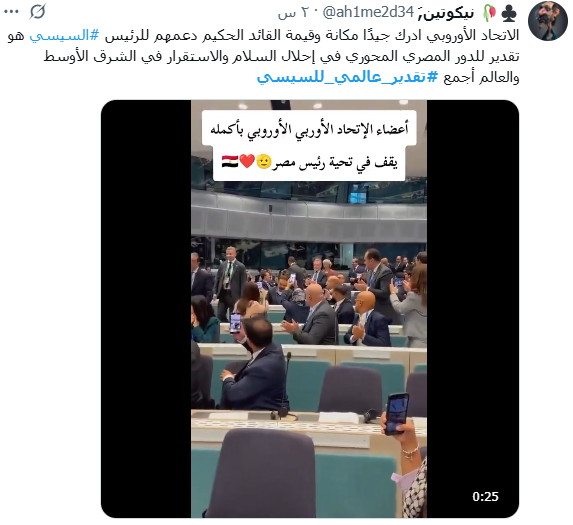The width and height of the screenshot is (573, 525).
Task: Play the embedded video
Action: (310, 309)
